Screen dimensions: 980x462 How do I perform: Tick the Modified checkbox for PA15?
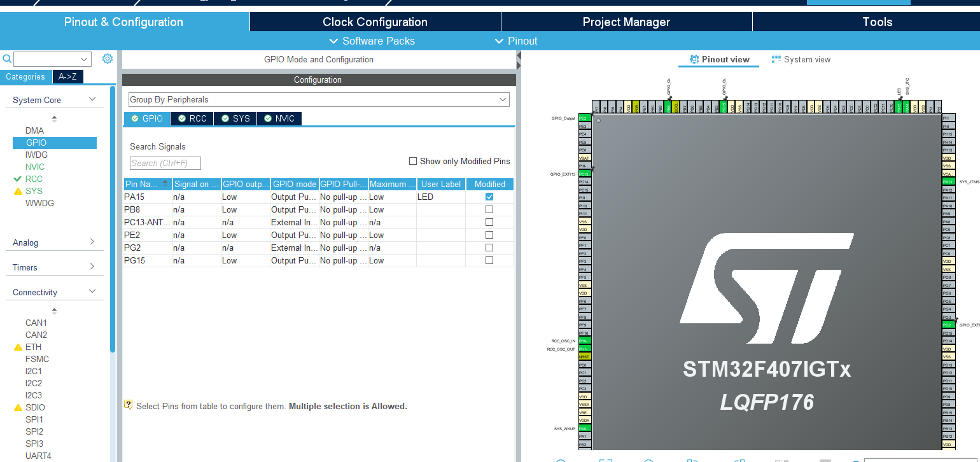pyautogui.click(x=489, y=197)
